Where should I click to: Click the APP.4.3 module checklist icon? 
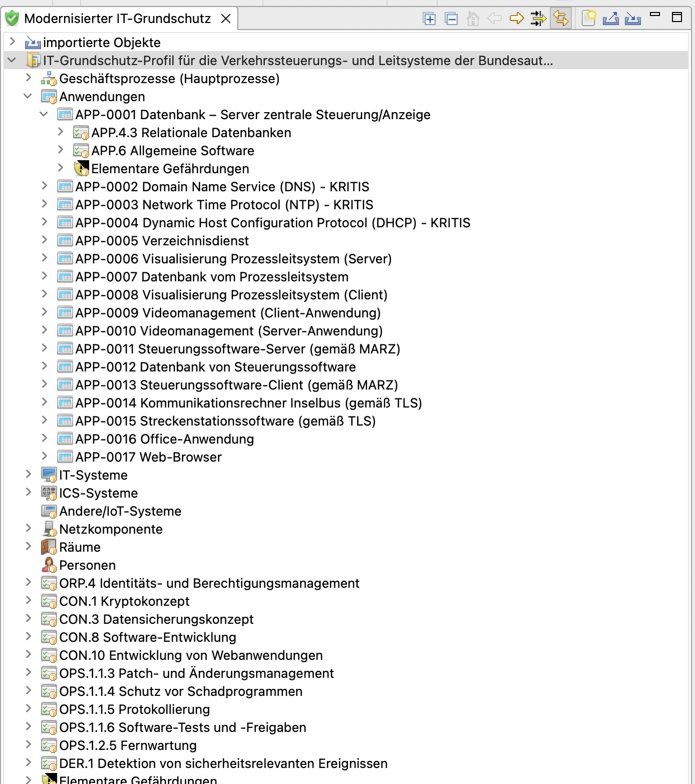coord(81,133)
